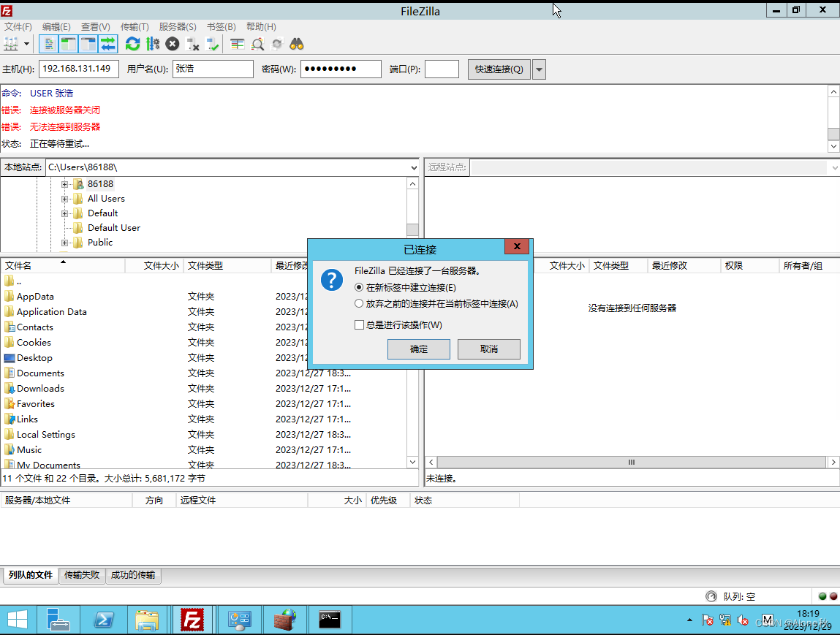Screen dimensions: 840x635
Task: Toggle synchronized browsing icon
Action: point(277,44)
